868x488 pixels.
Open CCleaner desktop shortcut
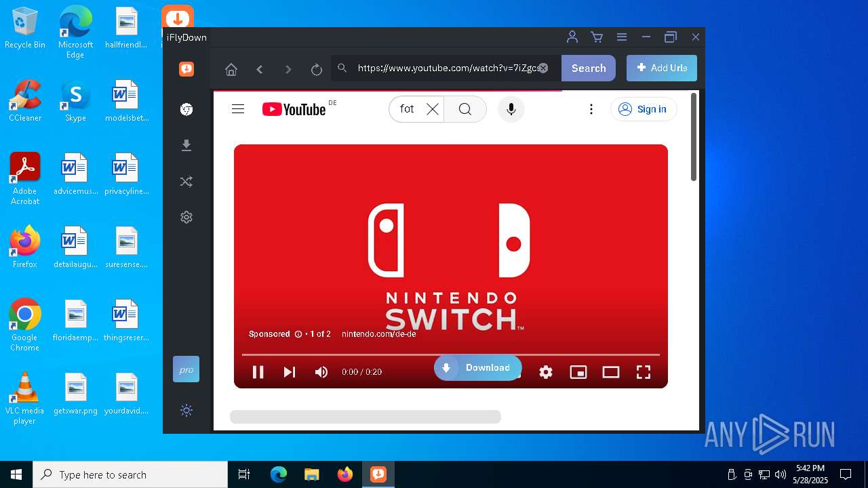point(25,102)
